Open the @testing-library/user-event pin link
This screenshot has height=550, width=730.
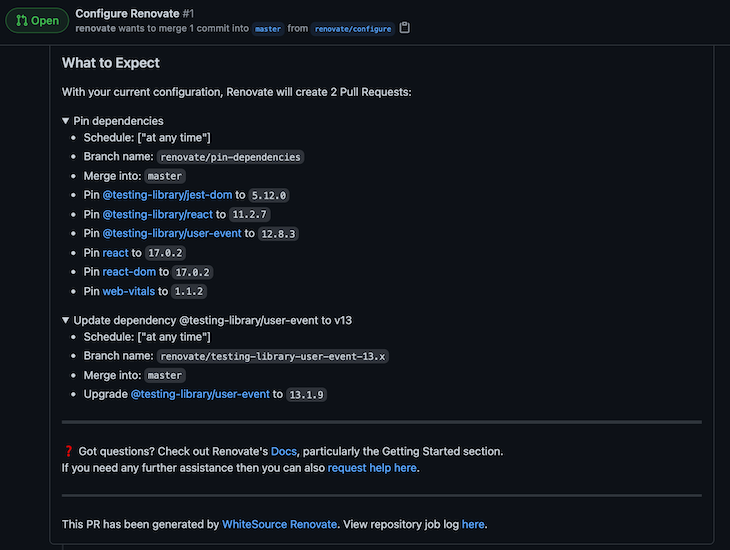pos(172,234)
